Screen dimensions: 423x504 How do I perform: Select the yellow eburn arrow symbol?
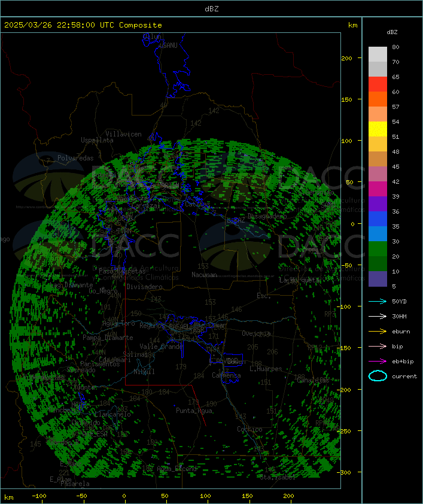(378, 332)
